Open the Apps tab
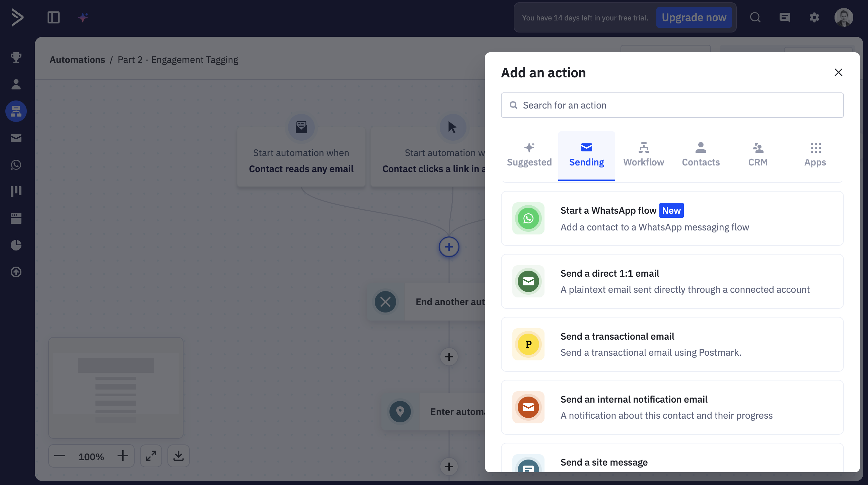 [x=815, y=155]
